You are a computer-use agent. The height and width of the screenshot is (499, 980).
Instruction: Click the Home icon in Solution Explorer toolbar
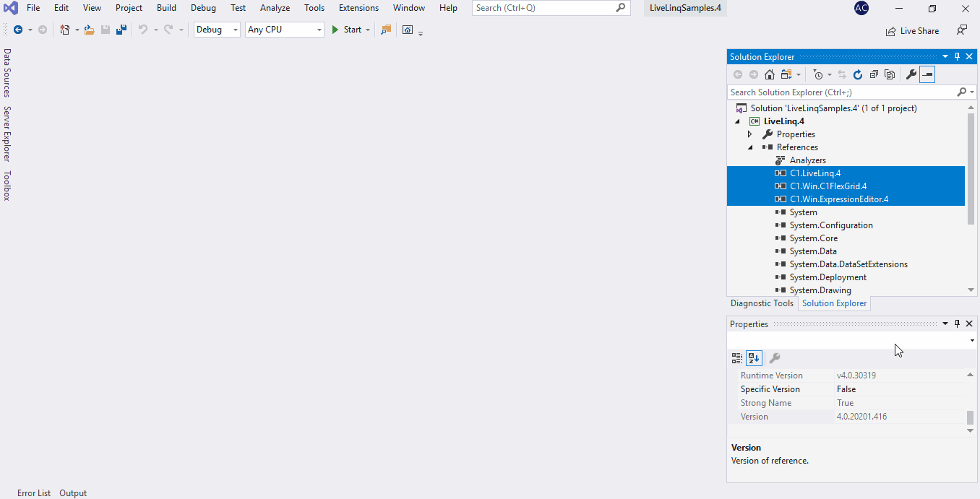[770, 74]
